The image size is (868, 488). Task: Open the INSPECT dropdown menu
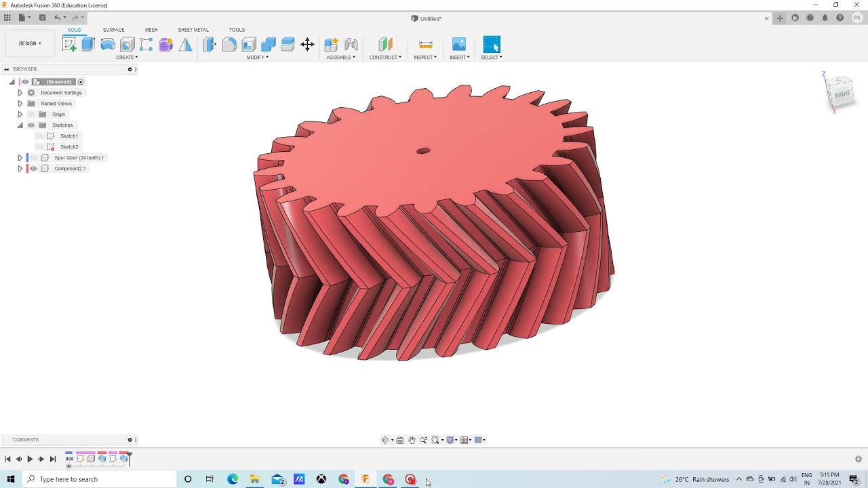click(x=425, y=58)
